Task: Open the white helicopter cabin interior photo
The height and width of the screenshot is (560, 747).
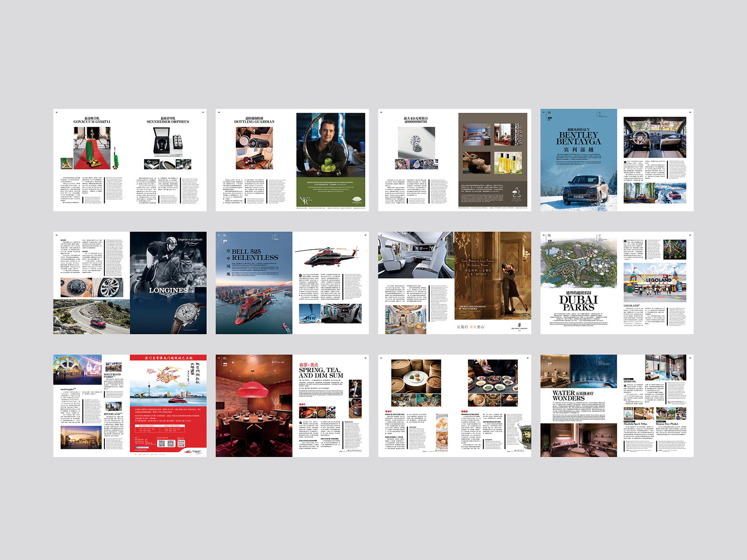Action: click(x=416, y=255)
